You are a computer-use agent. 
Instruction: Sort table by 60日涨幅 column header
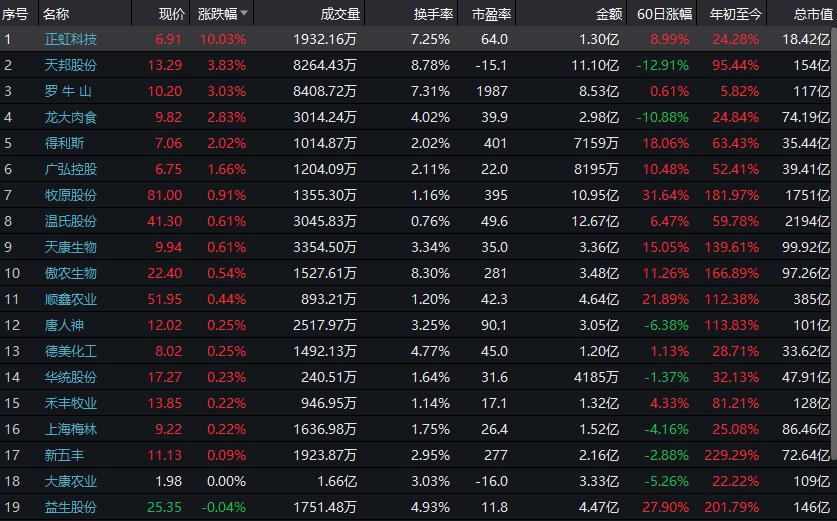click(x=665, y=14)
